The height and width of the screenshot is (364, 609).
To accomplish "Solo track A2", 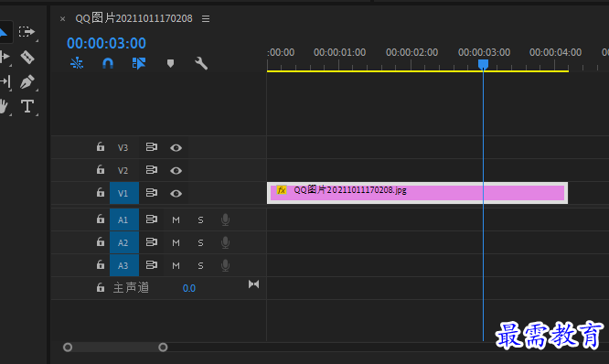I will [201, 243].
